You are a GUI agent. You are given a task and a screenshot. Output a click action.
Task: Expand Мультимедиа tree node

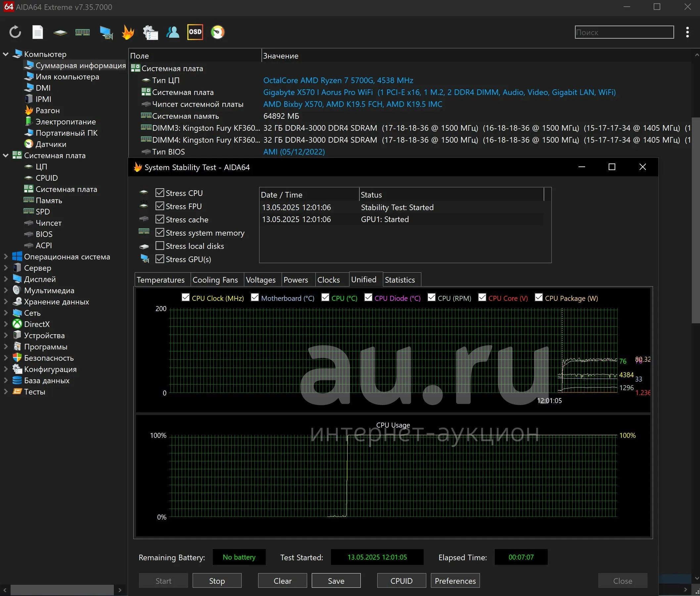6,291
